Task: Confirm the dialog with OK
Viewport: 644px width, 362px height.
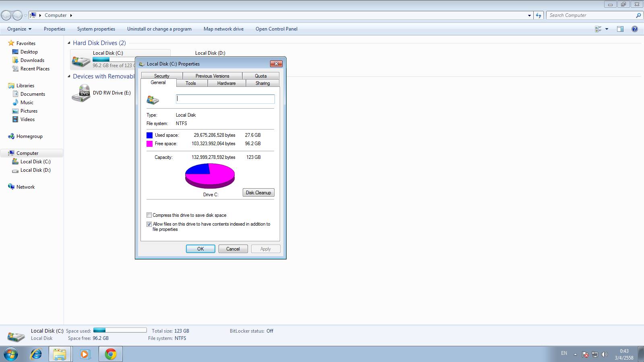Action: tap(200, 249)
